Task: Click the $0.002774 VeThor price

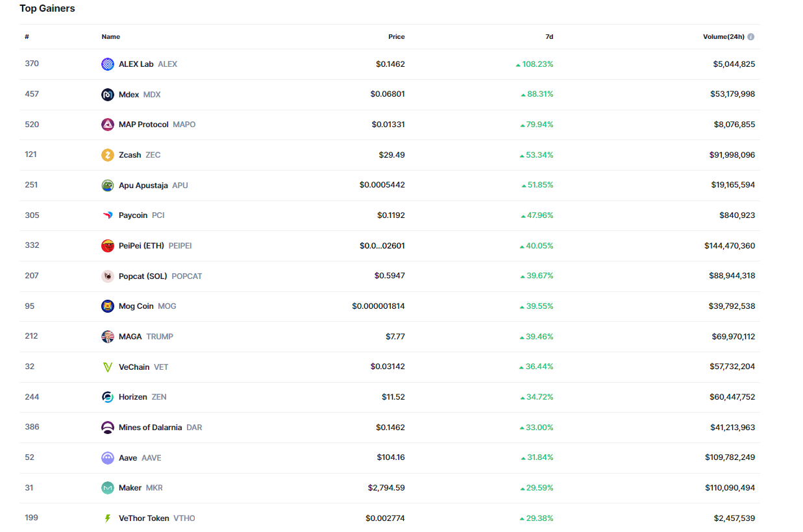Action: coord(385,518)
